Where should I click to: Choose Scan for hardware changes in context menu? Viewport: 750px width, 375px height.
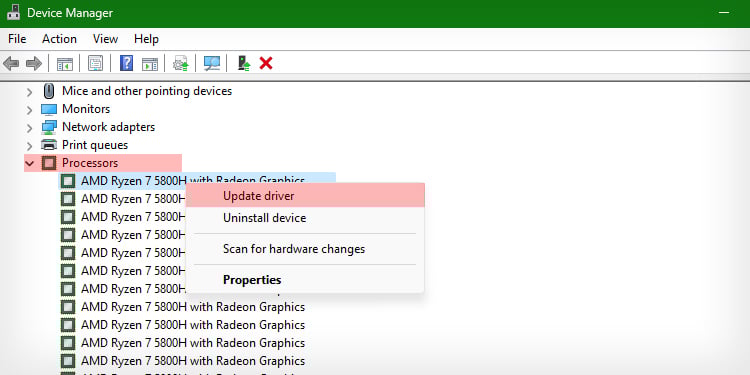tap(305, 249)
